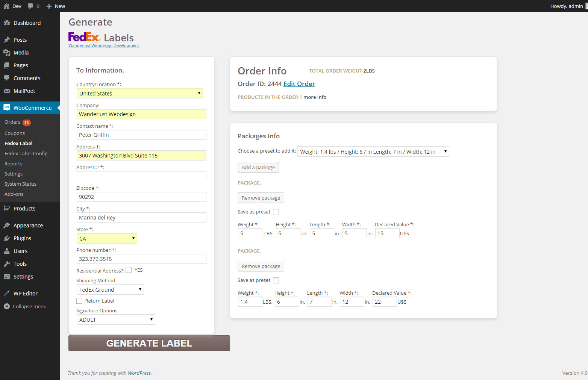Click the Users person icon
Screen dimensions: 588x380
tap(7, 251)
